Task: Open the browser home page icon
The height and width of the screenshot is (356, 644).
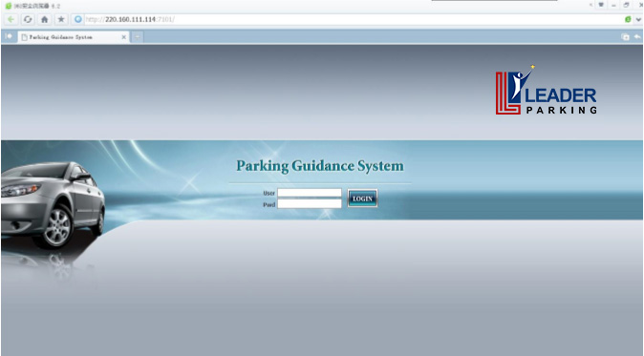Action: 44,19
